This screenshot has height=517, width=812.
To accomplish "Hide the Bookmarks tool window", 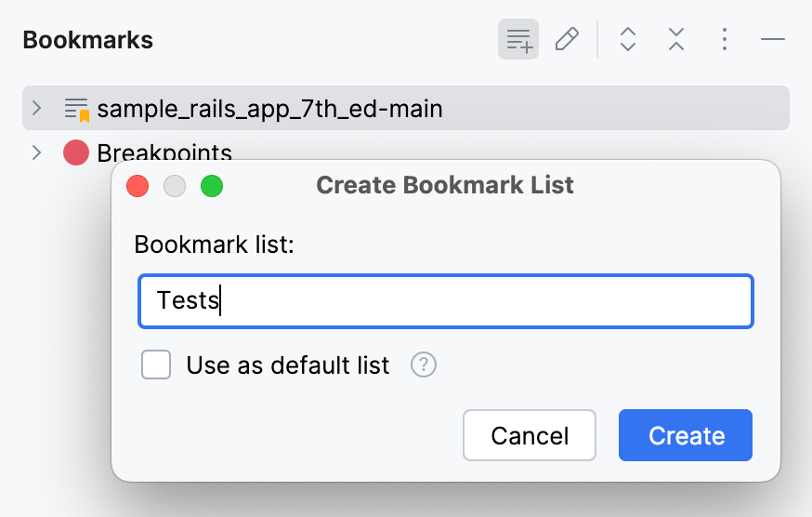I will pyautogui.click(x=773, y=40).
